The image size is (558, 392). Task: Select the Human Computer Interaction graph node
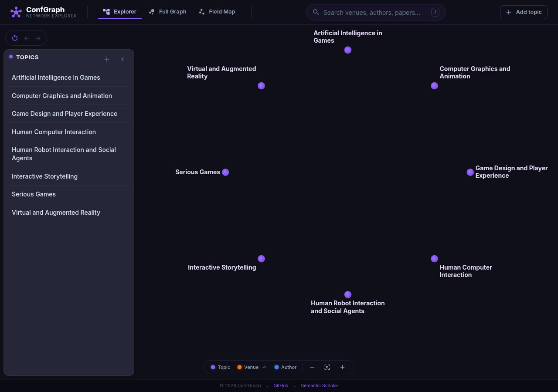pos(435,259)
